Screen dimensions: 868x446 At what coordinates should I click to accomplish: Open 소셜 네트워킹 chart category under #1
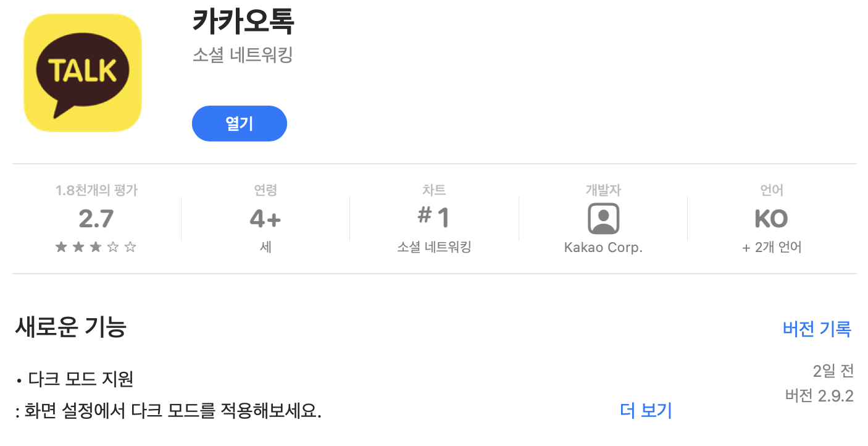coord(434,248)
